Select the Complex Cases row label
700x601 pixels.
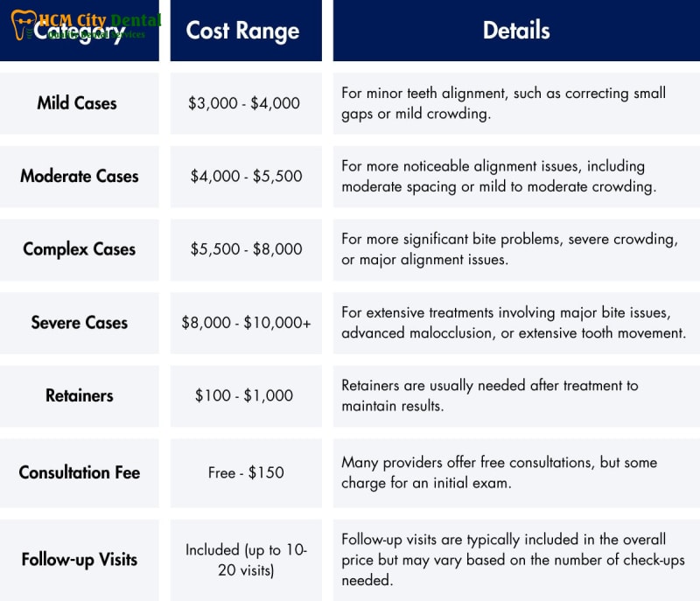80,249
